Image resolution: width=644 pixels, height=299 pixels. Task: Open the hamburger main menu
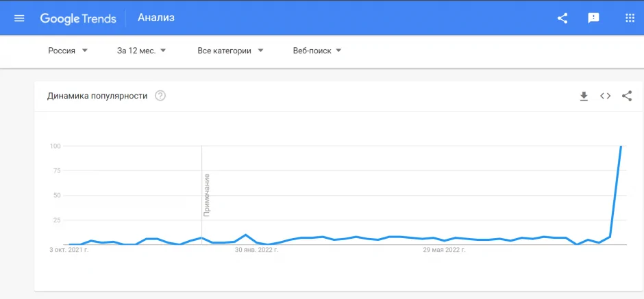(19, 18)
